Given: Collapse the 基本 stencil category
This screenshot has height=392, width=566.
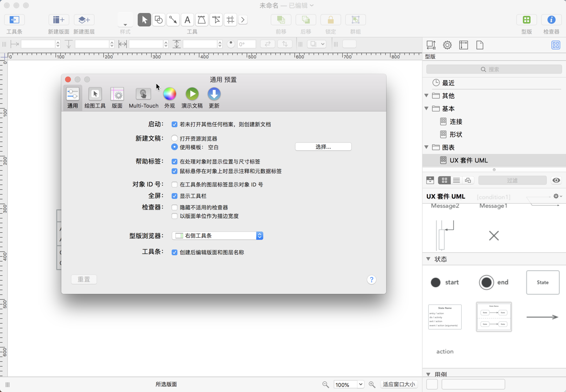Looking at the screenshot, I should click(427, 109).
